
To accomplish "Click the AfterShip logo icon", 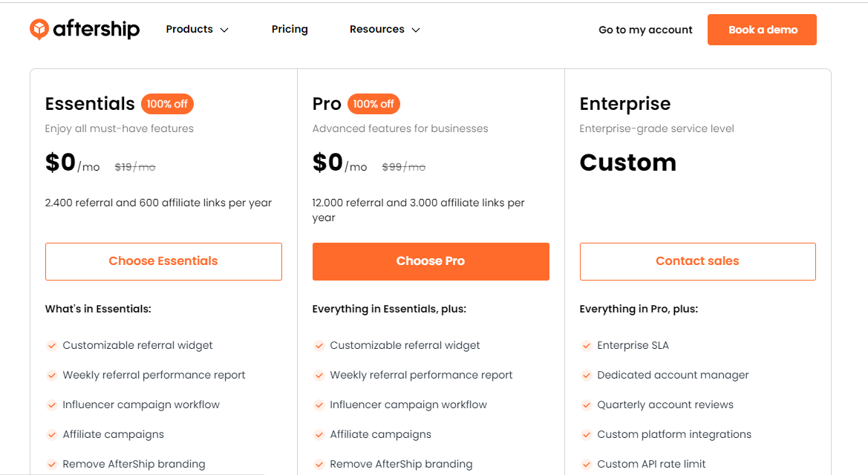I will point(39,29).
